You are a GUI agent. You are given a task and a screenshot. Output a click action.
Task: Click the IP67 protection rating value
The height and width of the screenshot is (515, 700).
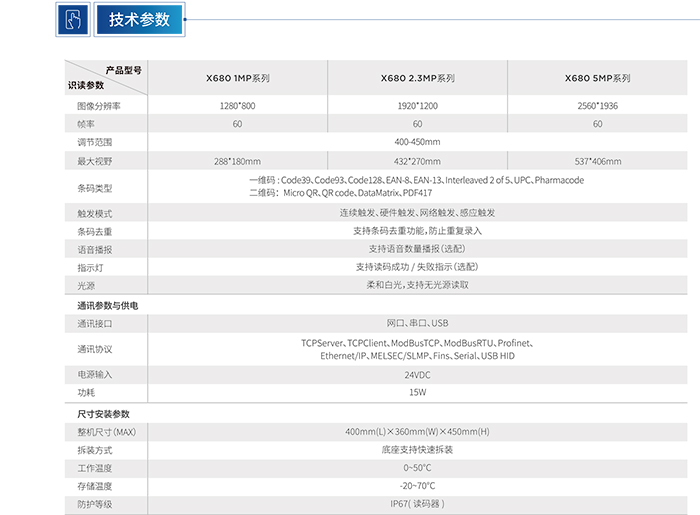tap(417, 504)
